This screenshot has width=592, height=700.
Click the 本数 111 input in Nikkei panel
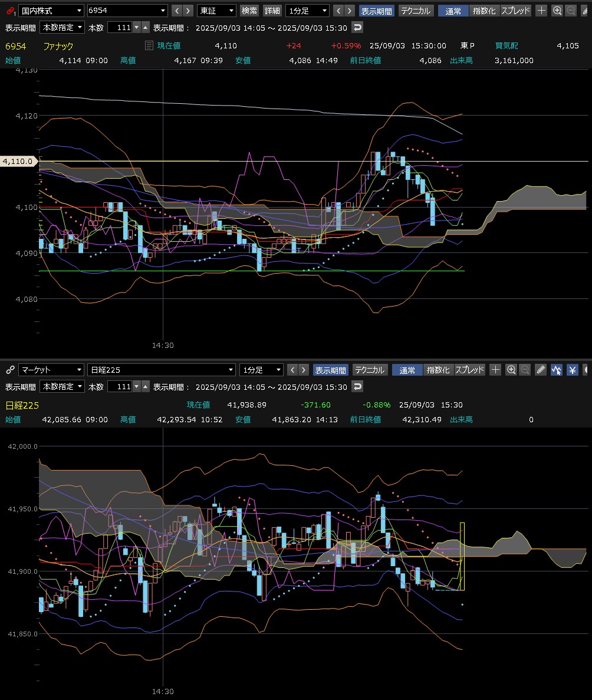pyautogui.click(x=120, y=386)
